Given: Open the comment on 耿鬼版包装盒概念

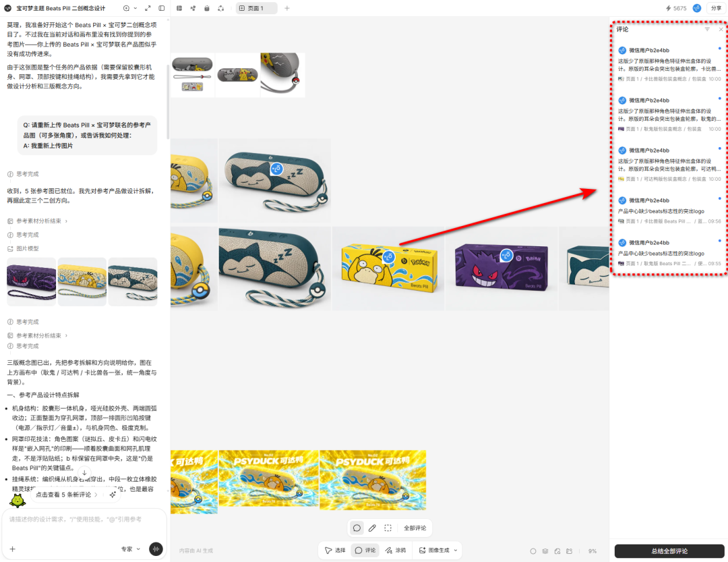Looking at the screenshot, I should pos(669,115).
